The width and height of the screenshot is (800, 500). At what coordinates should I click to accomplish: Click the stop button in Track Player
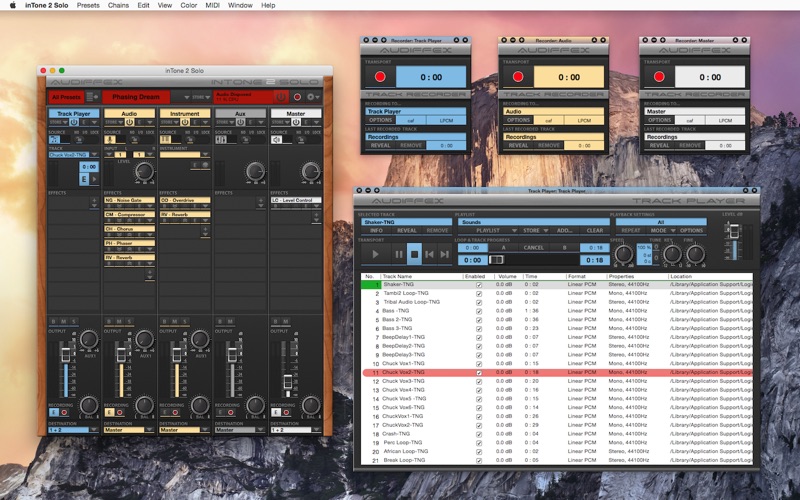point(414,255)
